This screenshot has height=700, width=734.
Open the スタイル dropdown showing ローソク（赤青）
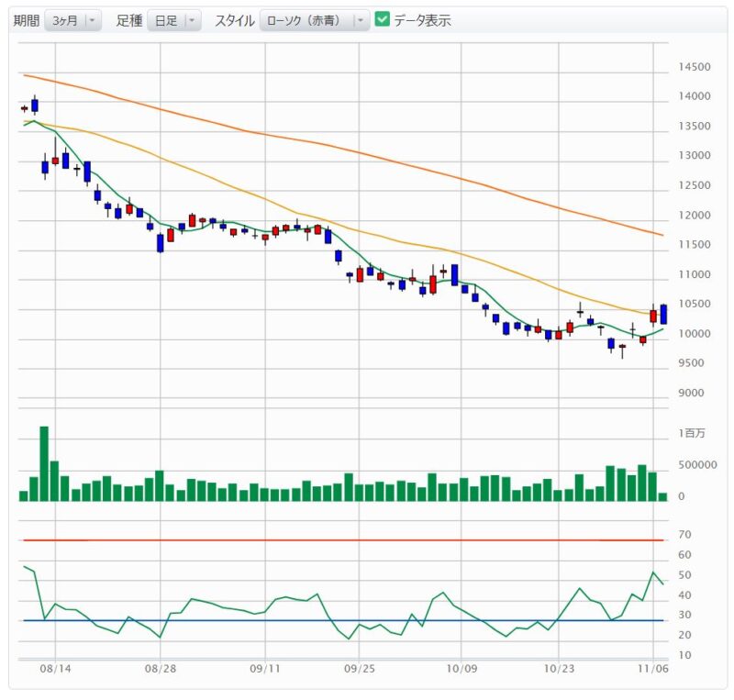click(315, 20)
